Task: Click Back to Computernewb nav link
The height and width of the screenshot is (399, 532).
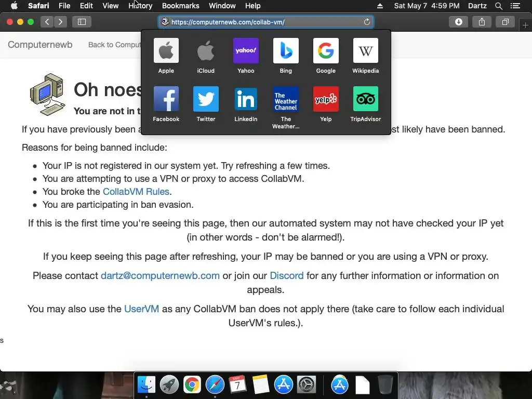Action: (x=114, y=45)
